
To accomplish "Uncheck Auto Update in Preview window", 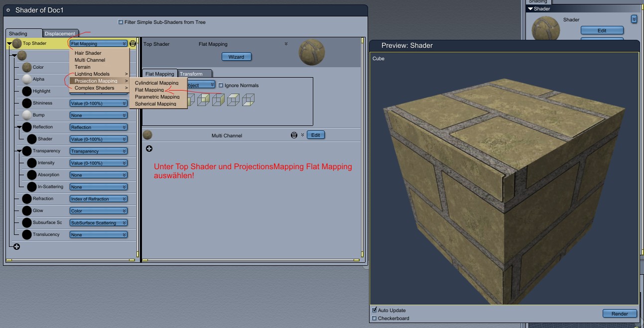I will [x=375, y=310].
